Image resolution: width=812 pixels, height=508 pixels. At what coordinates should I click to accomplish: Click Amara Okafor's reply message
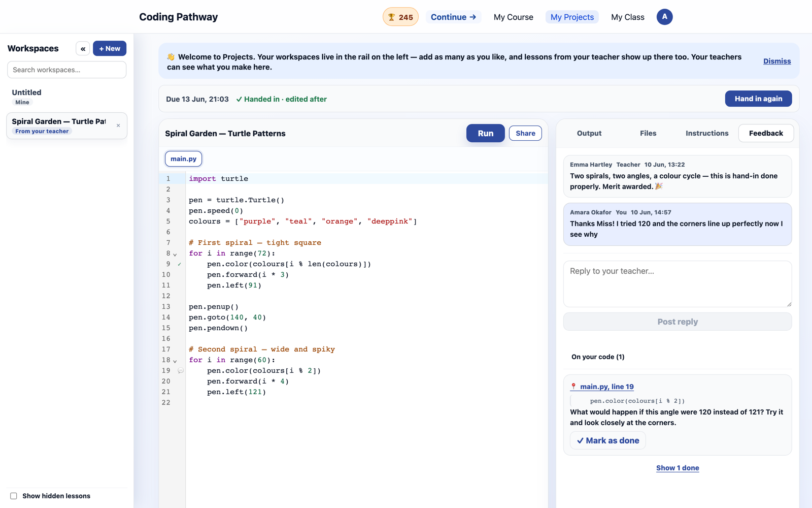678,224
